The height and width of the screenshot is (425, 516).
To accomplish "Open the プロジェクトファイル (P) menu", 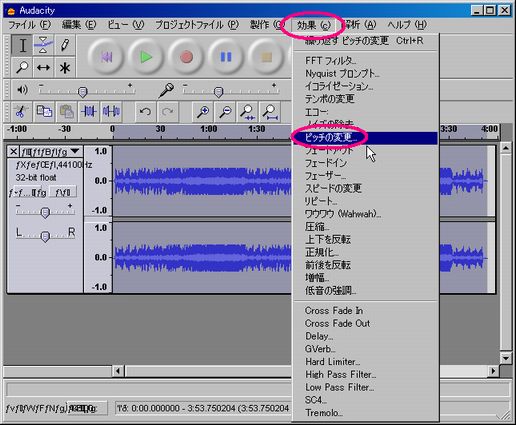I will pyautogui.click(x=197, y=25).
